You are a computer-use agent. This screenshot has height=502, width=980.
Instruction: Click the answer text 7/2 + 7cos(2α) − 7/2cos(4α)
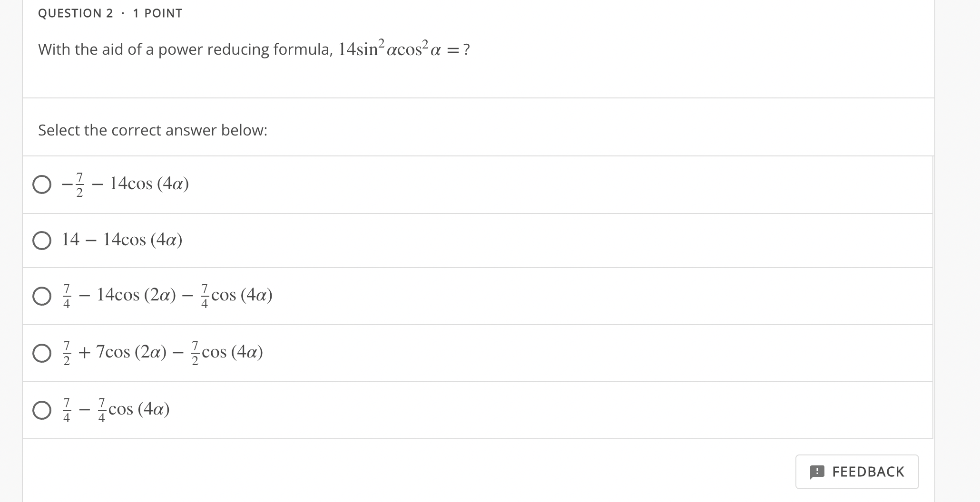click(x=162, y=353)
